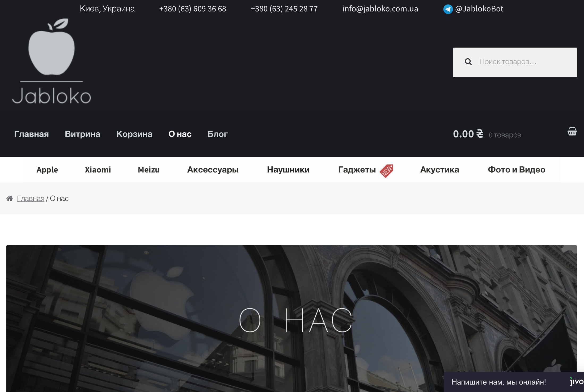Click the Киев, Украина location text

107,9
